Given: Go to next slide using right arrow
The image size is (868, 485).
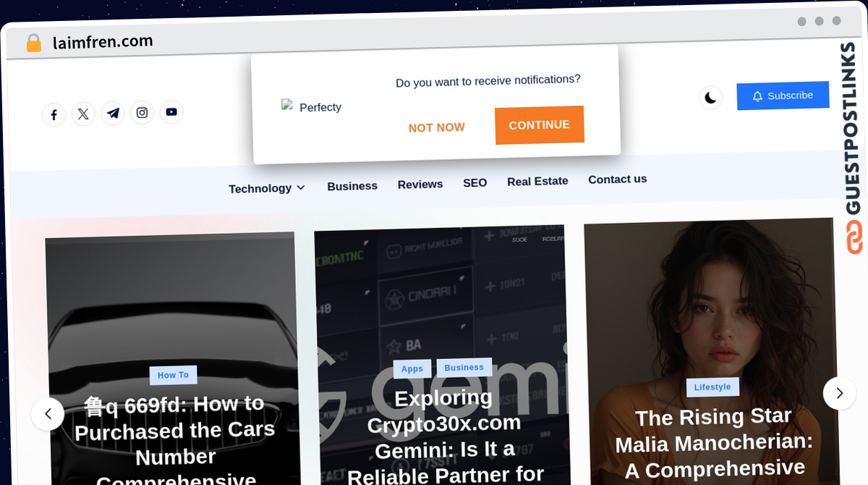Looking at the screenshot, I should click(x=839, y=393).
